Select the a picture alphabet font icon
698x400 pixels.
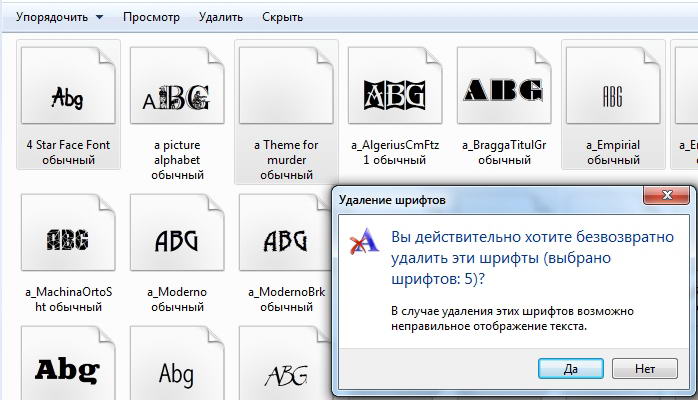[x=177, y=85]
